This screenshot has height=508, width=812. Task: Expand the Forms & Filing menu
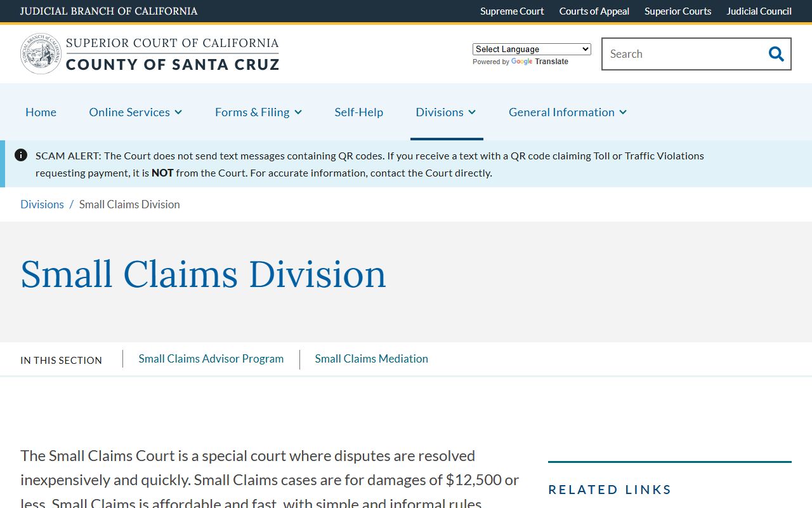(x=258, y=112)
